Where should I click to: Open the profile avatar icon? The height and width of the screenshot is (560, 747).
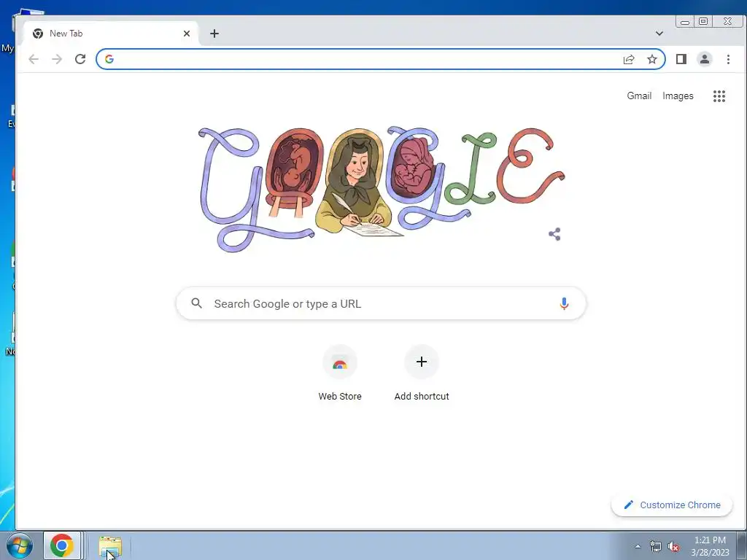tap(704, 59)
